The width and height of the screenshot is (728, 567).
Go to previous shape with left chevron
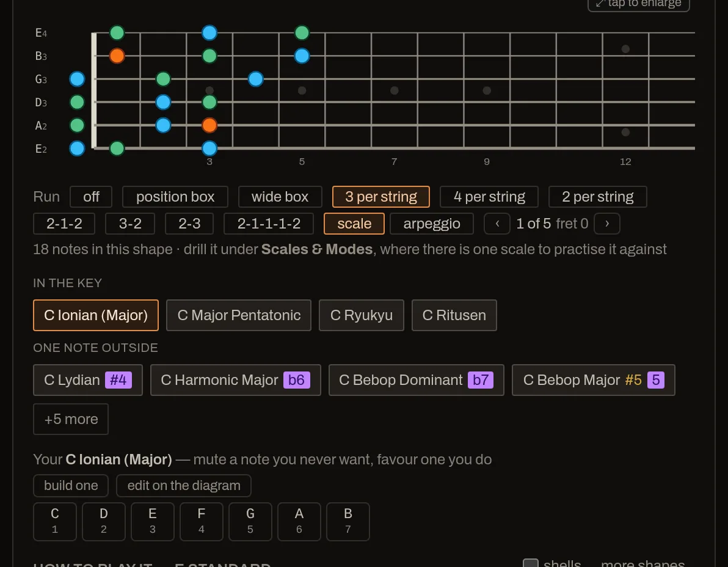(497, 224)
